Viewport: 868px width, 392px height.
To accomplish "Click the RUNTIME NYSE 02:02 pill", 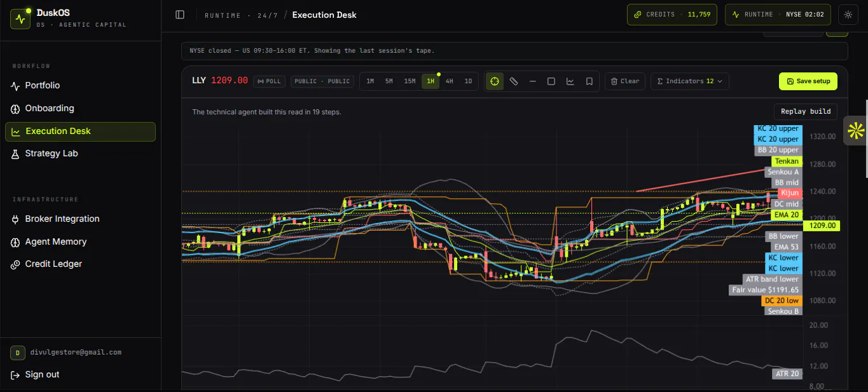I will [778, 15].
